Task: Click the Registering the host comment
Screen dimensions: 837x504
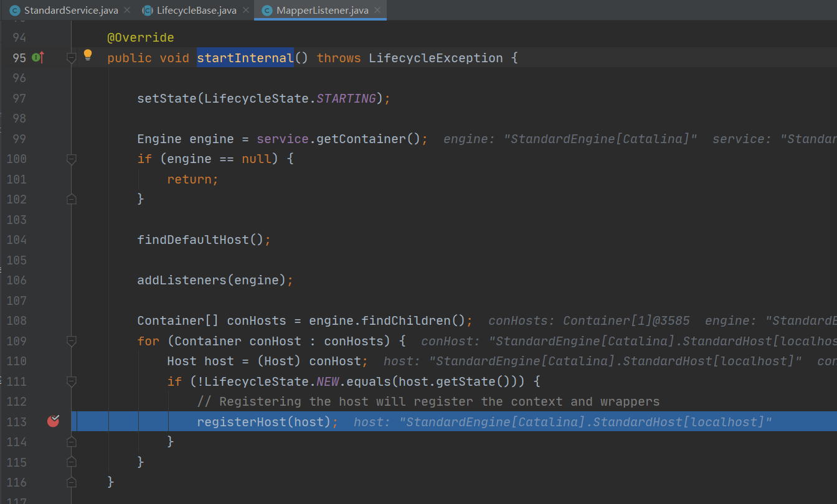Action: 428,401
